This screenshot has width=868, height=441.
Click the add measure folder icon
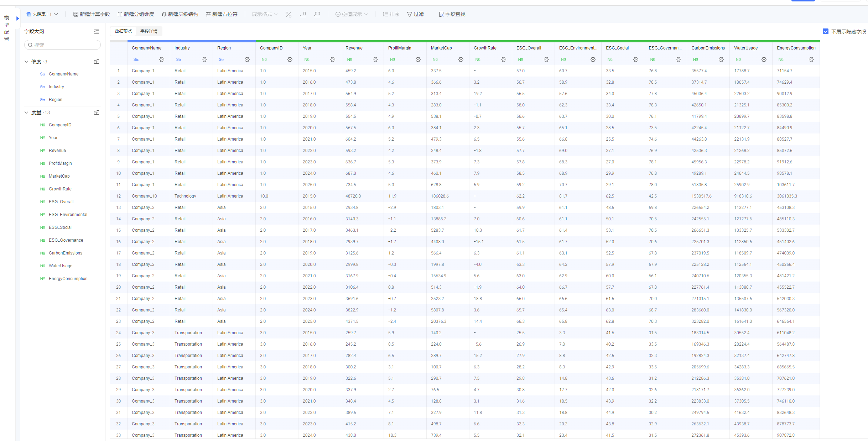tap(97, 112)
